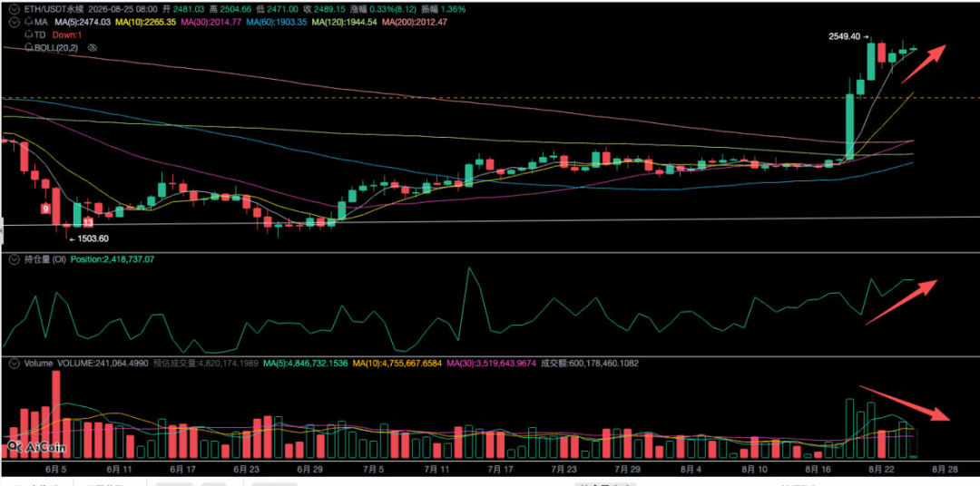Click the 持仓量 (OI) panel label
The width and height of the screenshot is (980, 486).
[x=44, y=258]
